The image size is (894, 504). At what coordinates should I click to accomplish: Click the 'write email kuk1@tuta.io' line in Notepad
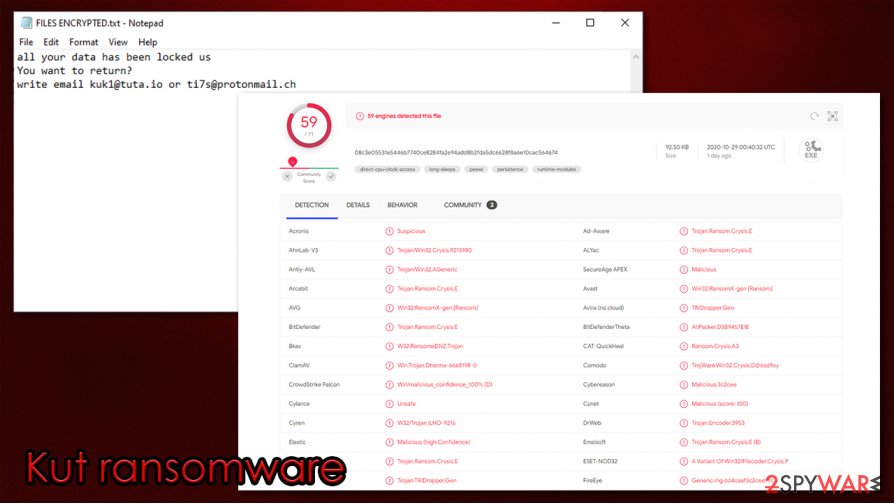tap(156, 84)
